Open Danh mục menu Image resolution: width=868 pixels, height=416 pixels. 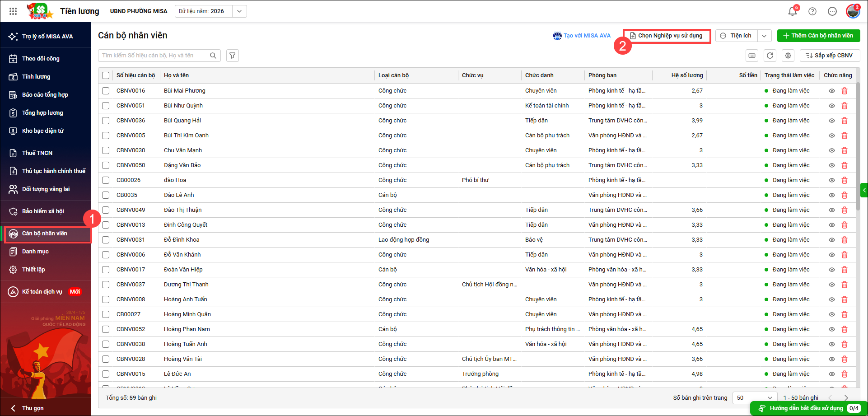pos(46,252)
